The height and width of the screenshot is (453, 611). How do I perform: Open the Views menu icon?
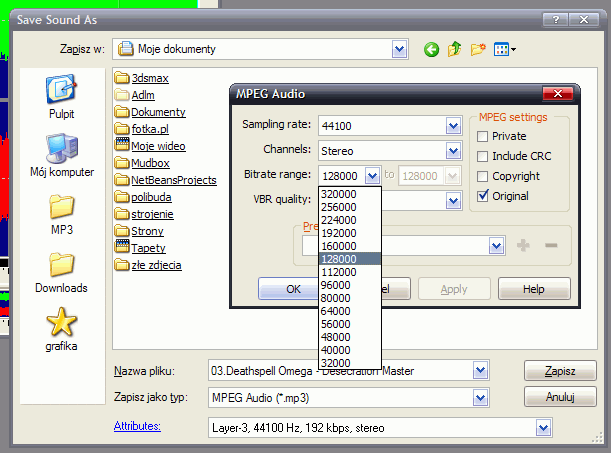[505, 49]
